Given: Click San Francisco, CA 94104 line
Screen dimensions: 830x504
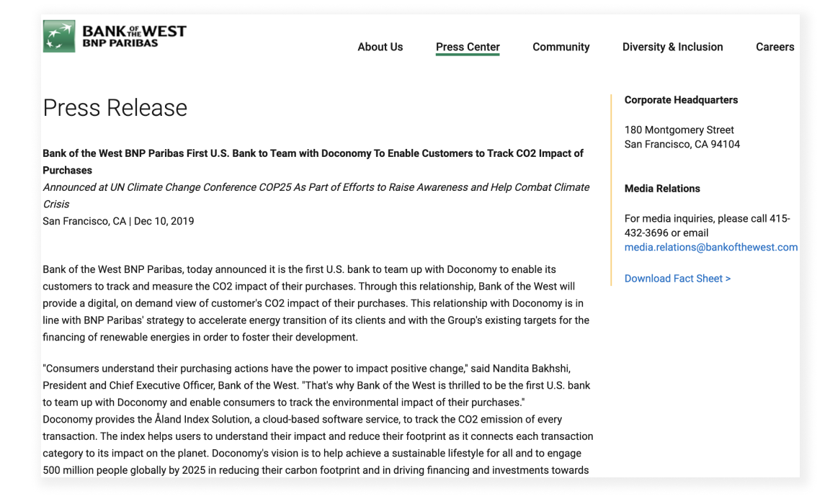Looking at the screenshot, I should (682, 144).
